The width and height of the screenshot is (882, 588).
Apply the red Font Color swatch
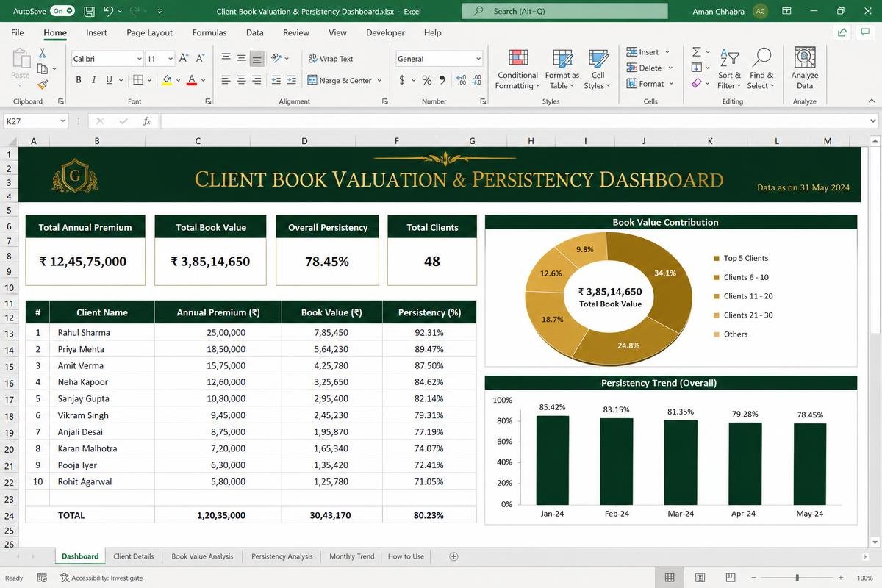[x=192, y=80]
